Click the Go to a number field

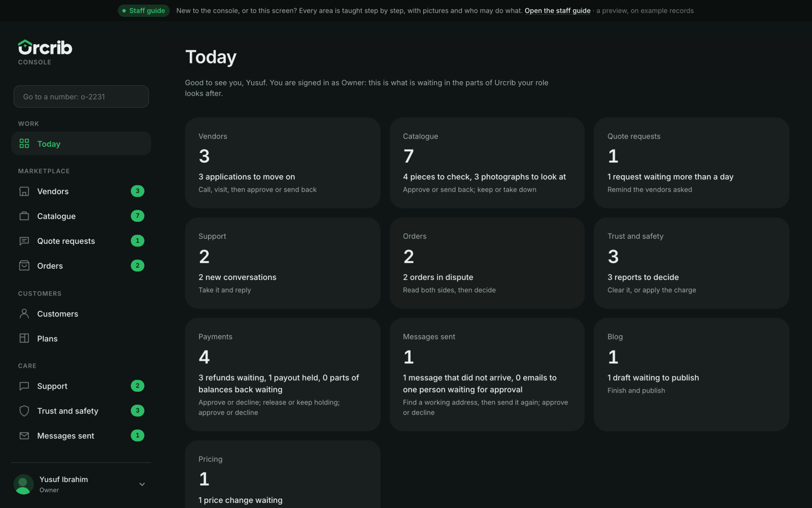pos(81,97)
